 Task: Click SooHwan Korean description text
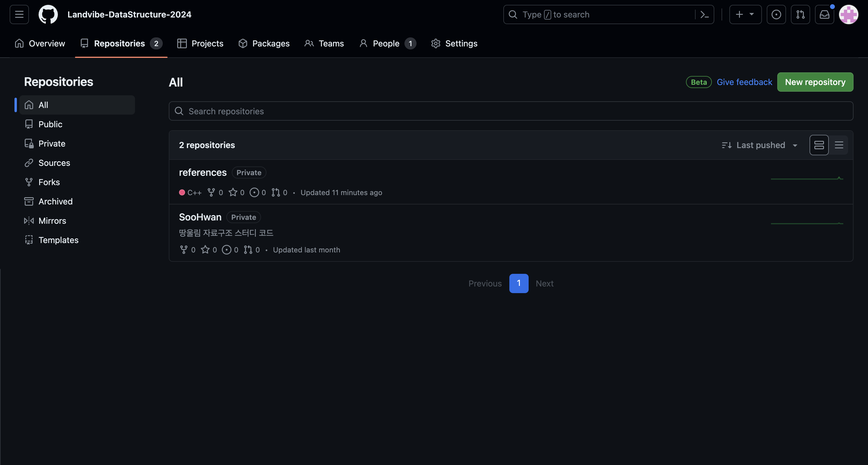pos(226,233)
